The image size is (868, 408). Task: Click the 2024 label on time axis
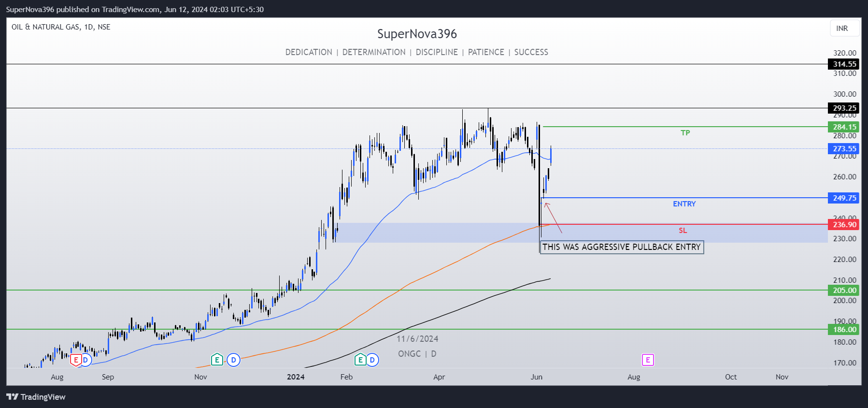point(296,377)
